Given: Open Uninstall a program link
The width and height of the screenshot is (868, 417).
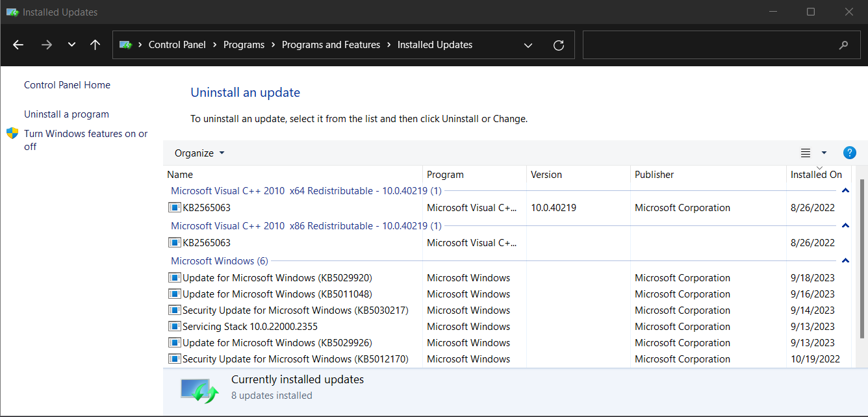Looking at the screenshot, I should pos(66,114).
